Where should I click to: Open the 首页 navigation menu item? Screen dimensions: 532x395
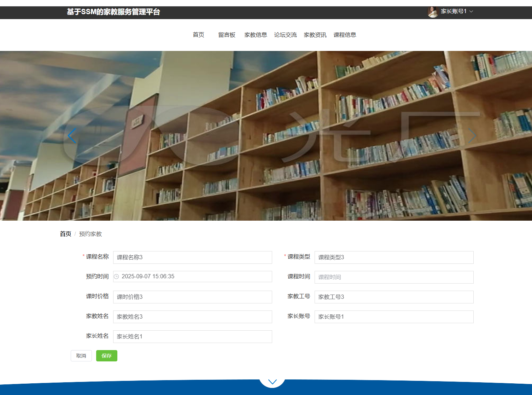[x=198, y=35]
